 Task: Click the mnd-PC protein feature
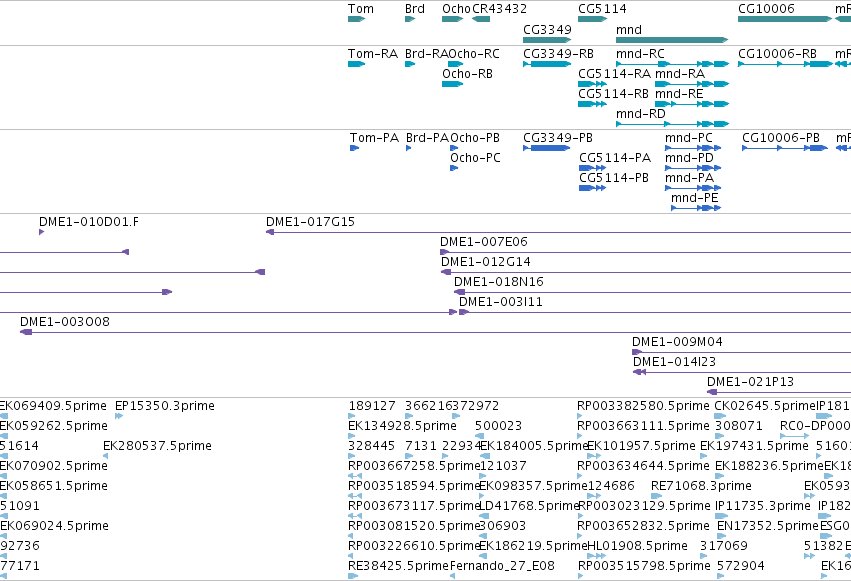point(693,148)
